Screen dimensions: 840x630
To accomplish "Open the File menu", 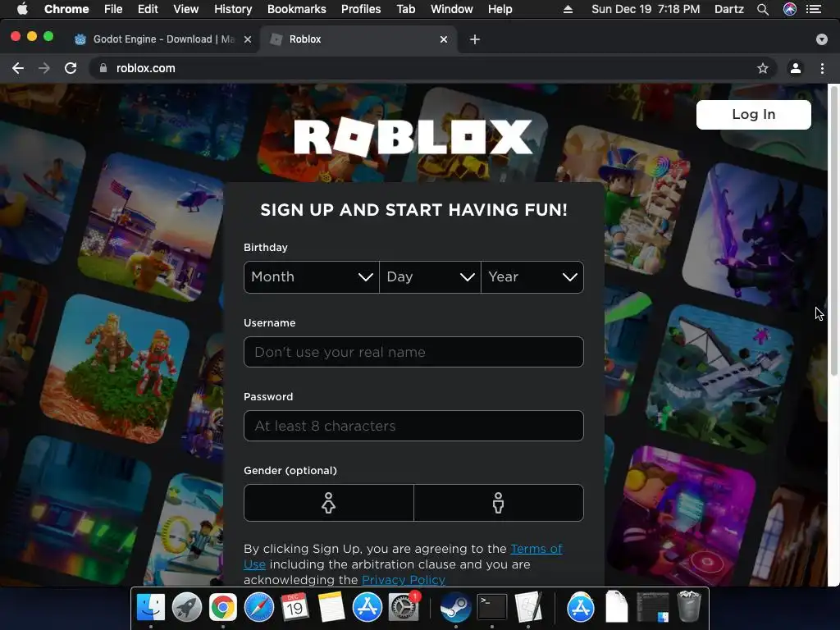I will (x=113, y=9).
